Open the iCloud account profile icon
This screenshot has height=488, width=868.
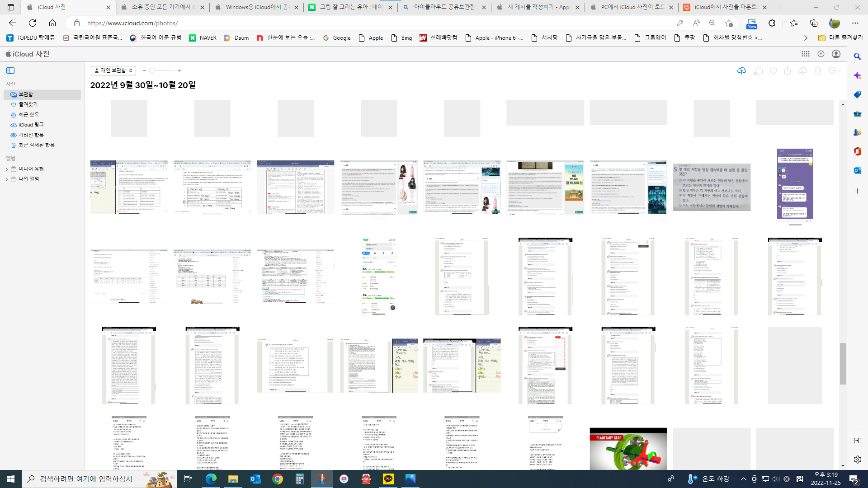[x=836, y=54]
